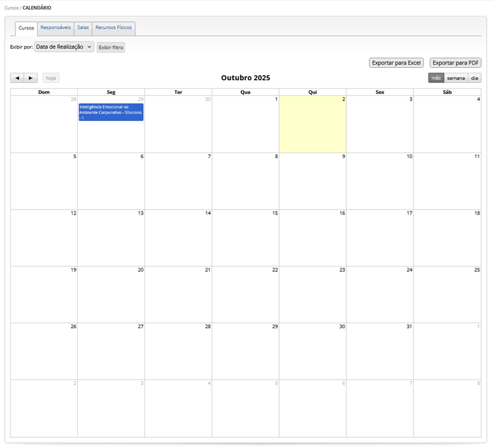Click Exportar para PDF button
This screenshot has height=448, width=493.
click(x=455, y=63)
